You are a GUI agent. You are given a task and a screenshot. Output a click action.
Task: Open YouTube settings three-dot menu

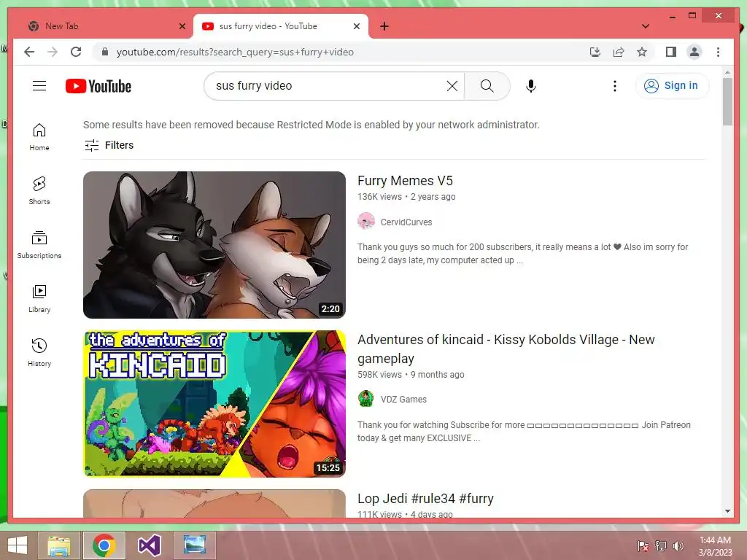[614, 86]
